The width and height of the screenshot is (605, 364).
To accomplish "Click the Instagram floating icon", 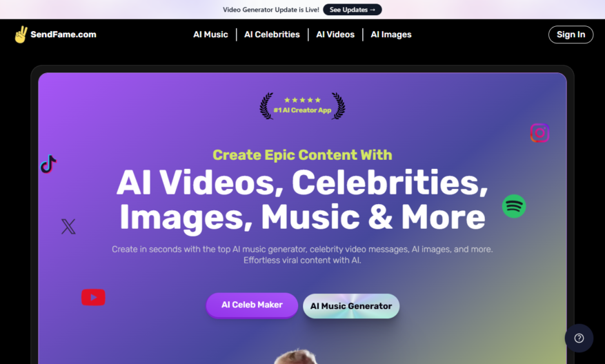I will (539, 133).
